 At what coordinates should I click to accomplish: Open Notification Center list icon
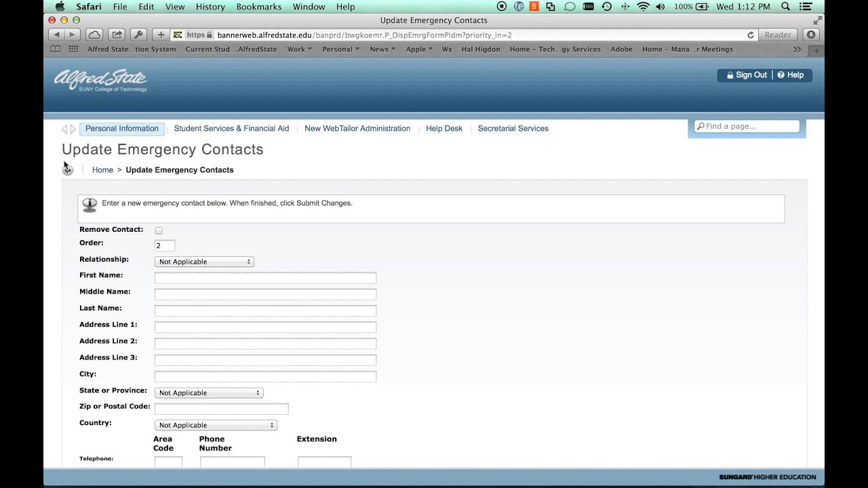(x=806, y=7)
